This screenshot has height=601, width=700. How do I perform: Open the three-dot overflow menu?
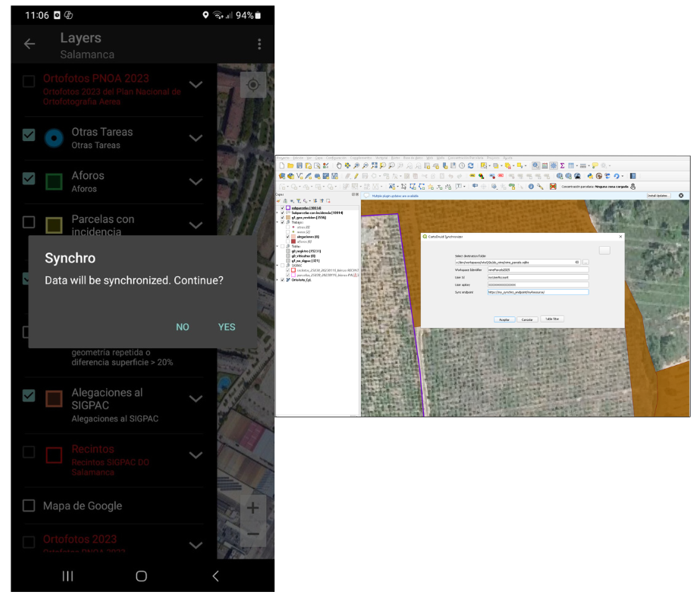coord(259,45)
